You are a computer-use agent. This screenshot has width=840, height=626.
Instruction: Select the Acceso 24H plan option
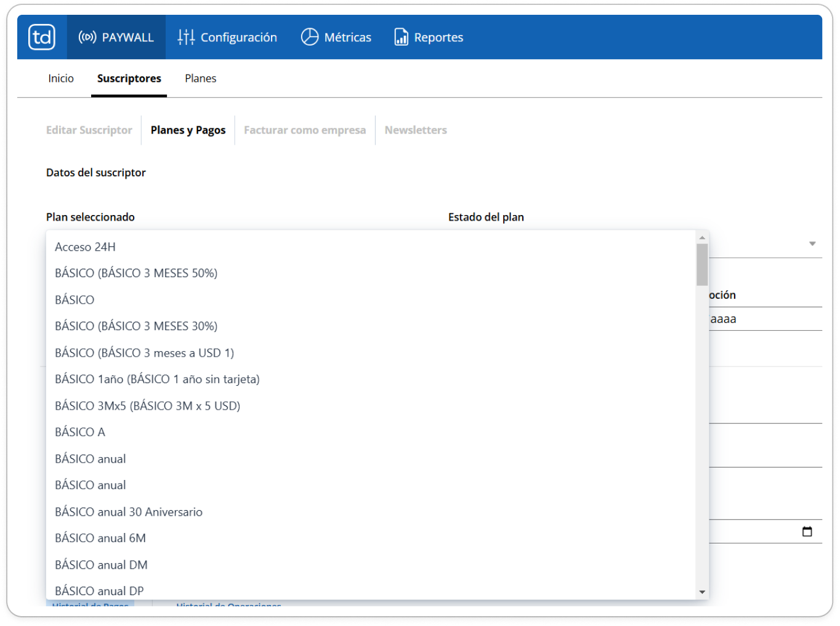click(x=371, y=246)
